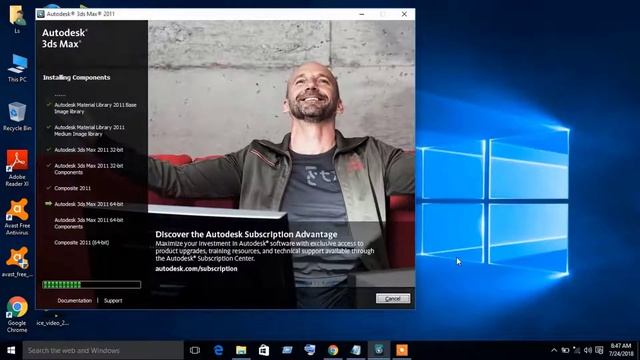Select the avast_free installer file on desktop
The height and width of the screenshot is (360, 640).
tap(17, 262)
